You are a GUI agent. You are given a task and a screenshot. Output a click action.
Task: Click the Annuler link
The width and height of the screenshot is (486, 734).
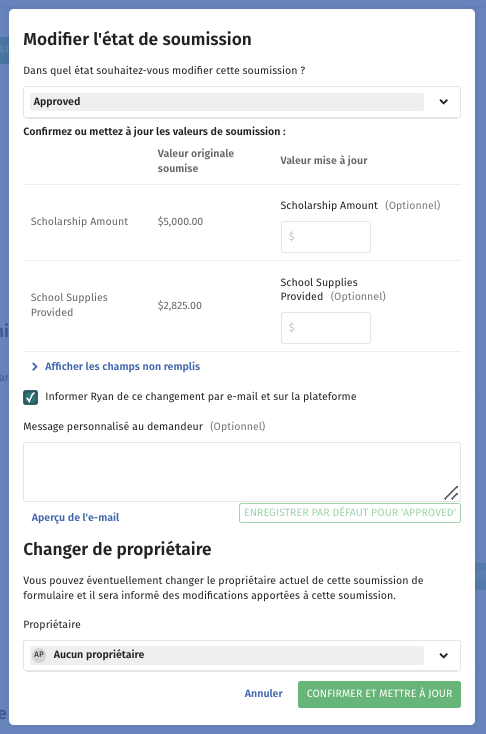pyautogui.click(x=264, y=693)
